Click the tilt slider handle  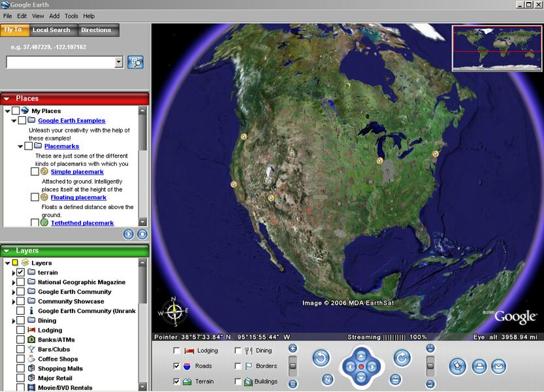(x=430, y=366)
